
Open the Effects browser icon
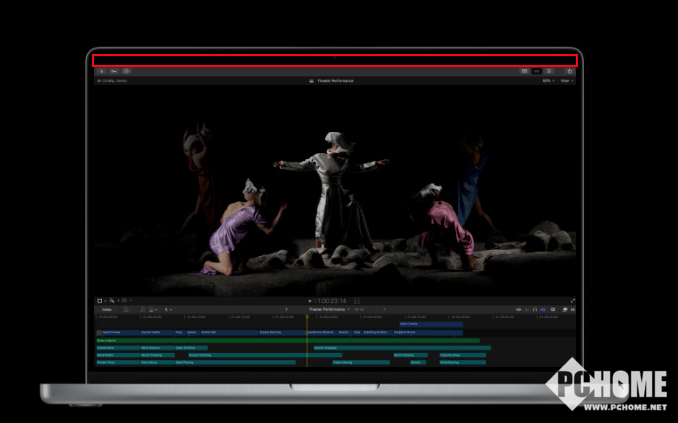564,310
